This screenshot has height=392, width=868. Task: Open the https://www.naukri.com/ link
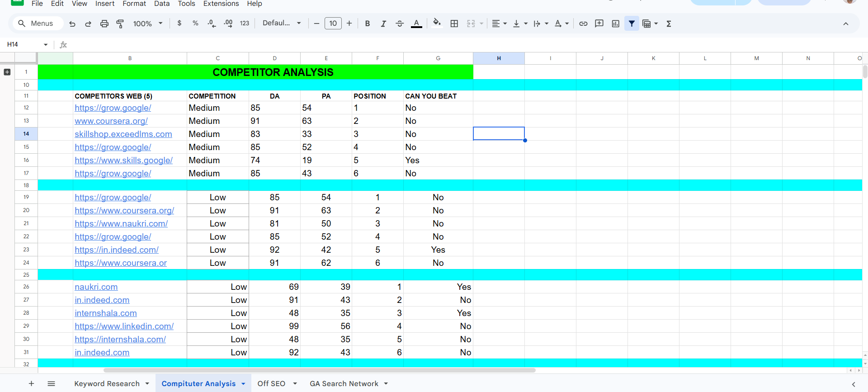(121, 223)
